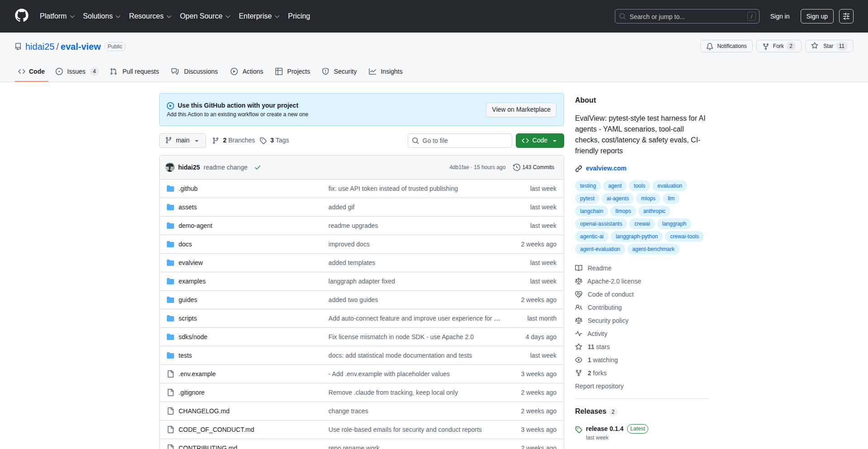View the 2 Branches link
Screen dimensions: 868x449
click(x=234, y=141)
